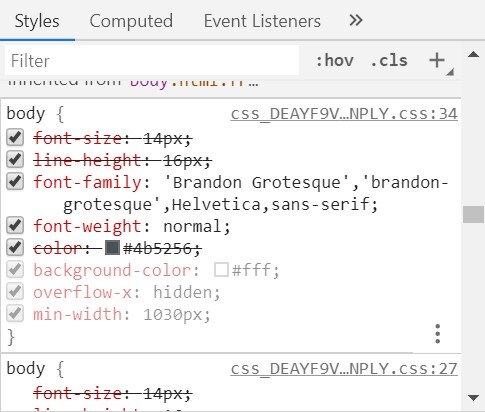485x412 pixels.
Task: Toggle the overflow-x: hidden checkbox
Action: click(15, 292)
